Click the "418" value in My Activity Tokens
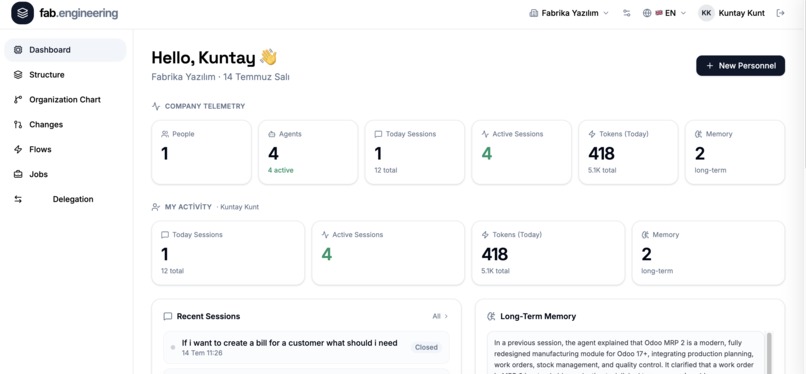 pos(494,254)
